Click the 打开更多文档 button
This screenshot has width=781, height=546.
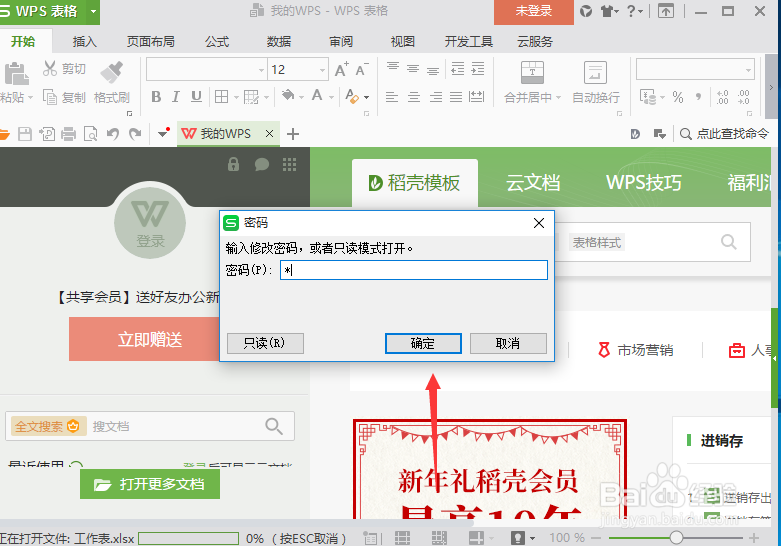tap(150, 484)
